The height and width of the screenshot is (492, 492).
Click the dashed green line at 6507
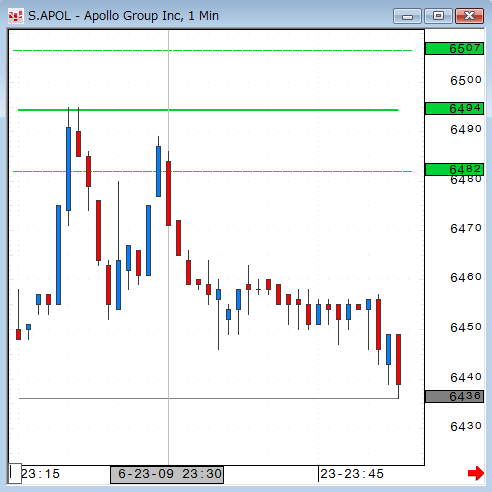tap(212, 50)
